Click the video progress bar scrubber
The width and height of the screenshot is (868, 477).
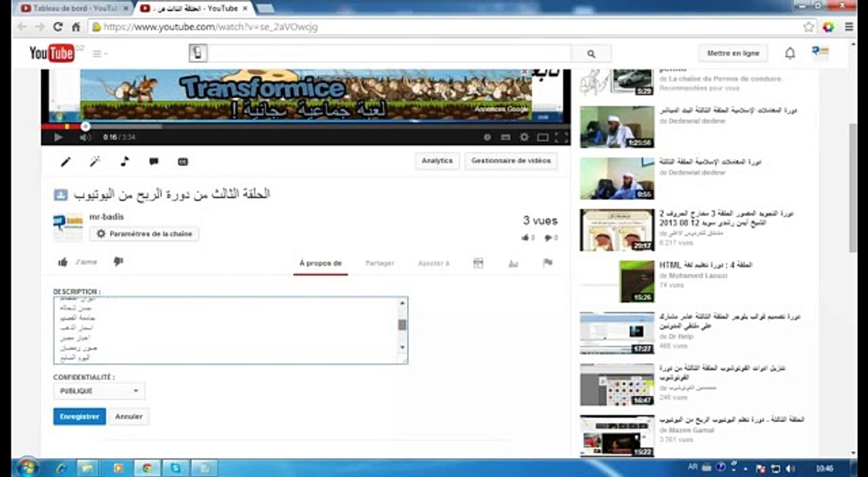[x=85, y=127]
